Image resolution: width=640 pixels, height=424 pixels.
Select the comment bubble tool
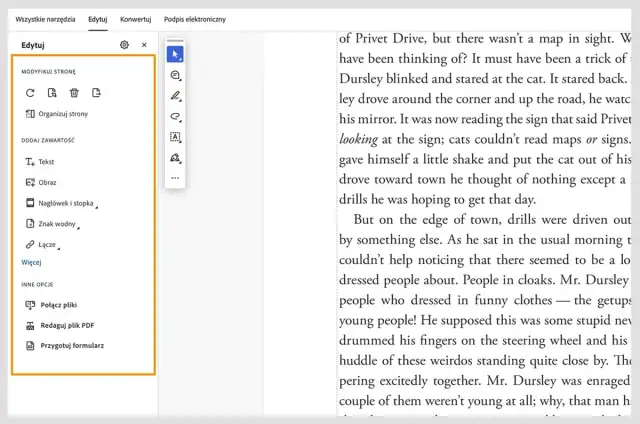point(175,75)
